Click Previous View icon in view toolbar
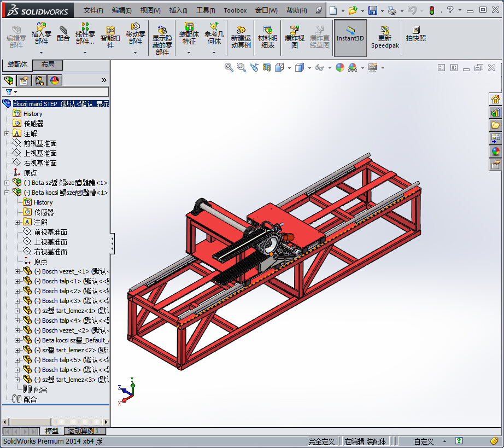 [254, 67]
